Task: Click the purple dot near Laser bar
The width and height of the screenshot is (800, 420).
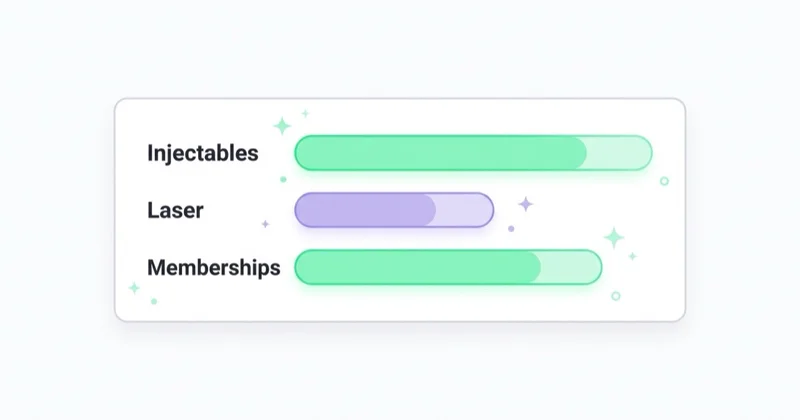Action: [x=511, y=229]
